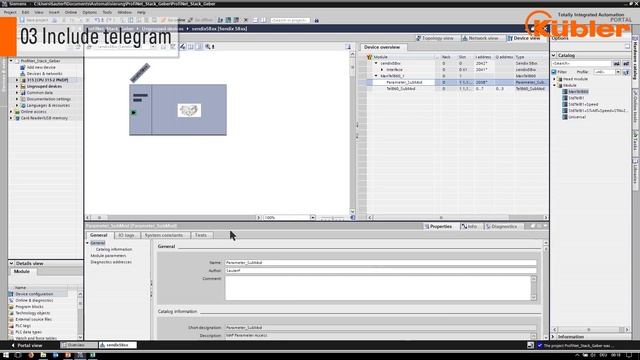This screenshot has height=360, width=640.
Task: Select Module parameters in properties navigation
Action: pyautogui.click(x=108, y=256)
